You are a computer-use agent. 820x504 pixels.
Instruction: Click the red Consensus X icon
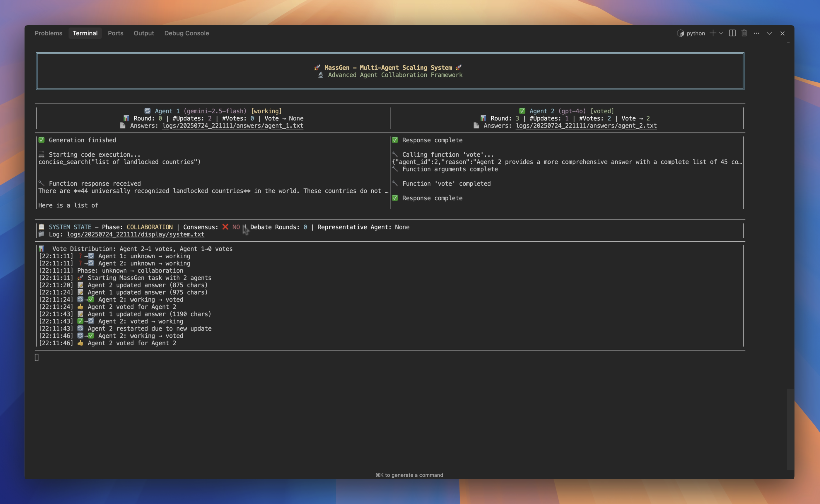(x=225, y=227)
